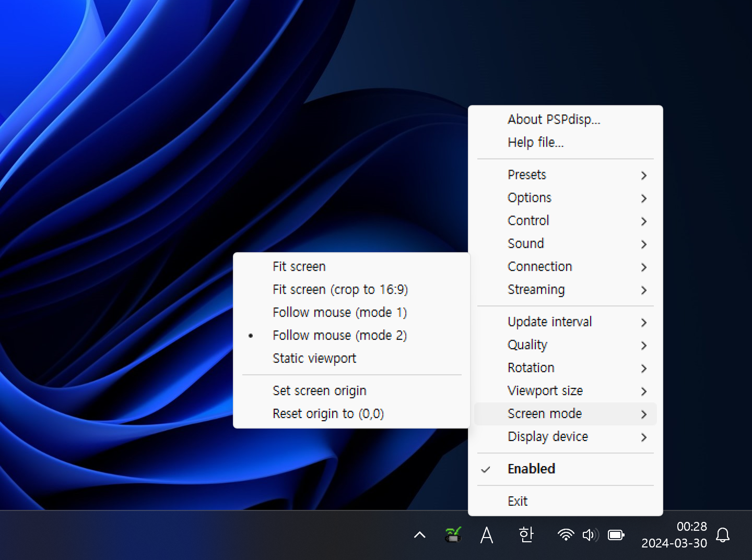
Task: Click the Screen mode menu entry
Action: [x=566, y=414]
